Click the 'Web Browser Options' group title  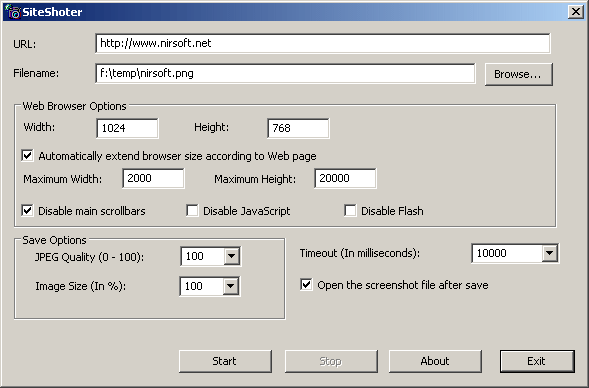[74, 106]
